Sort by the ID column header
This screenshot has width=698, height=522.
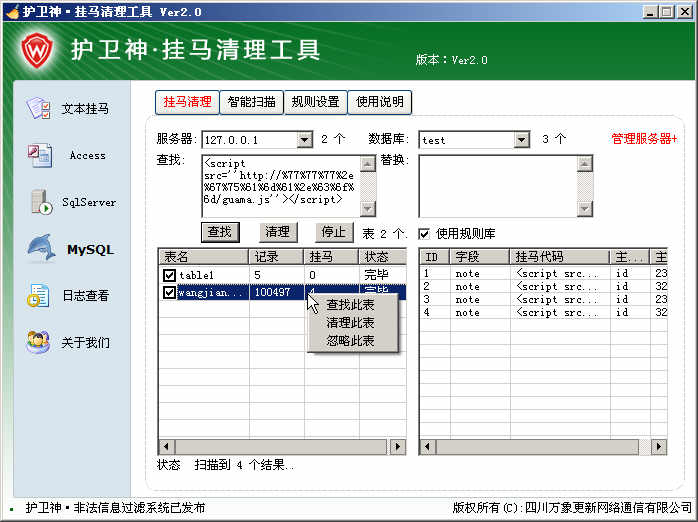435,257
